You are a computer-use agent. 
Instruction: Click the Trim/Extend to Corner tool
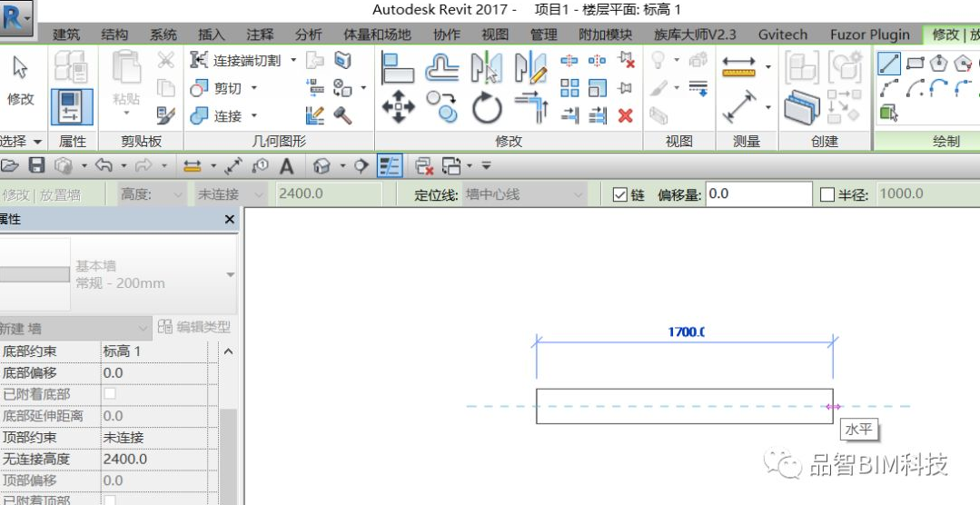click(x=531, y=106)
